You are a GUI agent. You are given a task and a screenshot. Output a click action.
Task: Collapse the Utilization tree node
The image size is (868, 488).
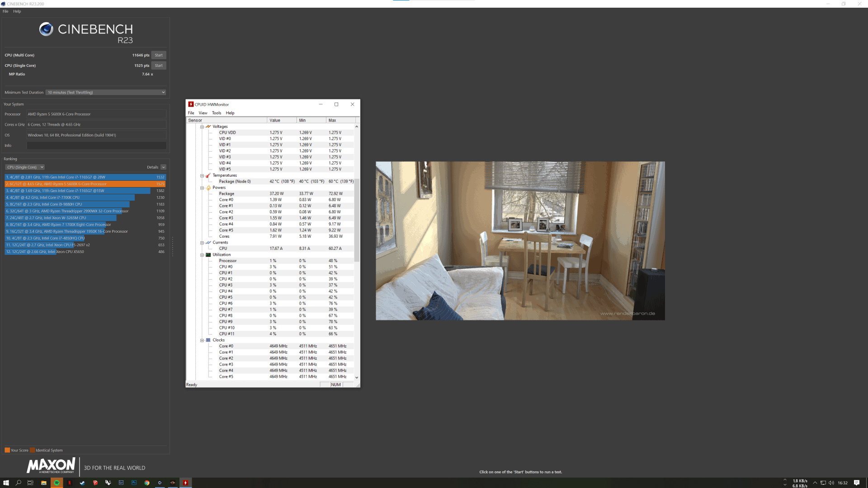pos(202,255)
